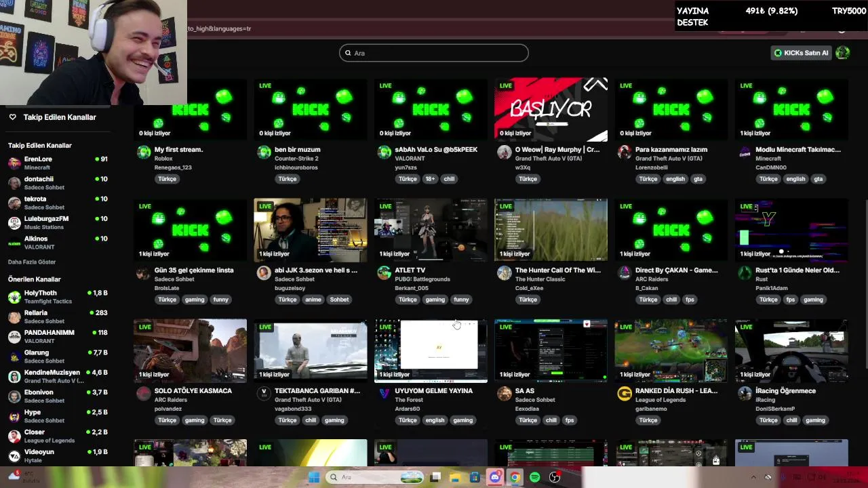Click the fps tag on Direct By ÇAKAN card
The height and width of the screenshot is (488, 868).
tap(690, 300)
